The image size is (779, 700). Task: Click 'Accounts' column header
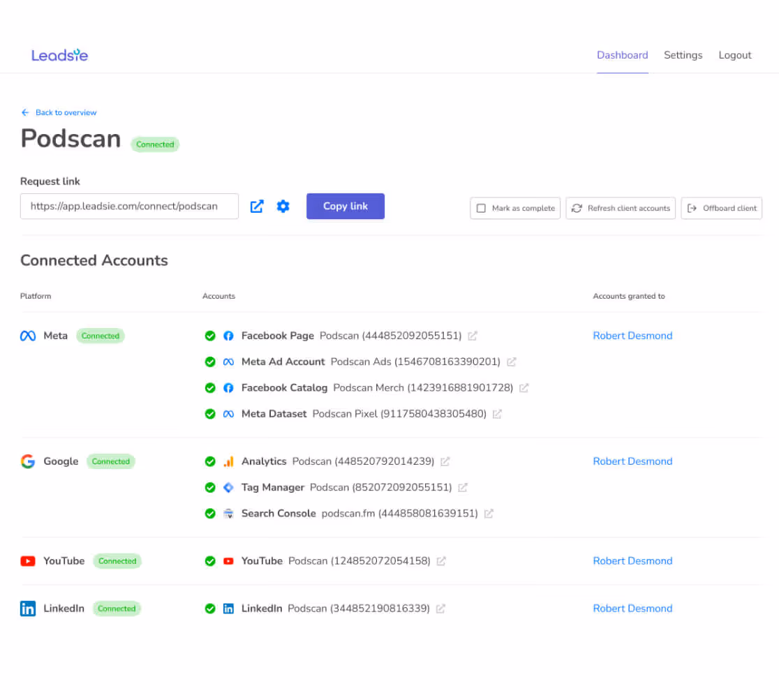[218, 296]
